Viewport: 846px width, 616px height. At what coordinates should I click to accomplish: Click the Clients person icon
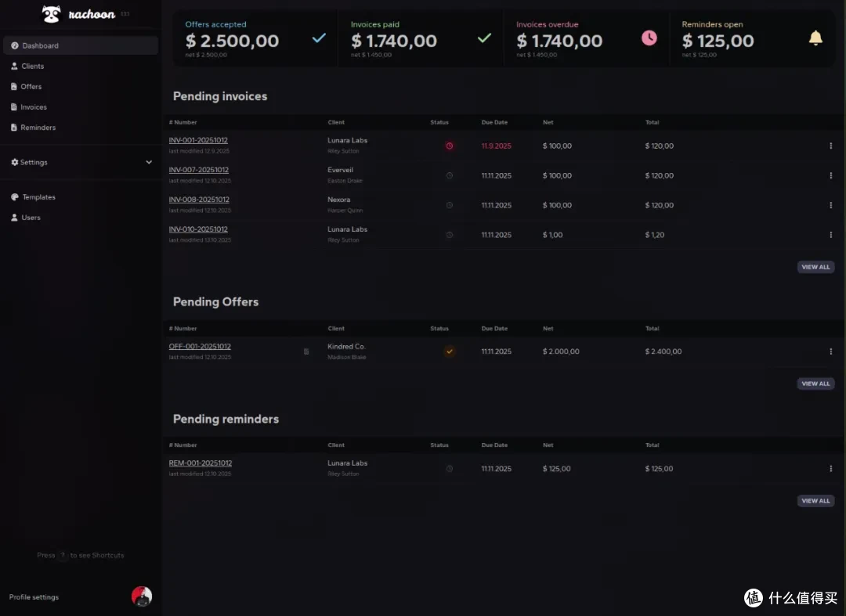(15, 67)
